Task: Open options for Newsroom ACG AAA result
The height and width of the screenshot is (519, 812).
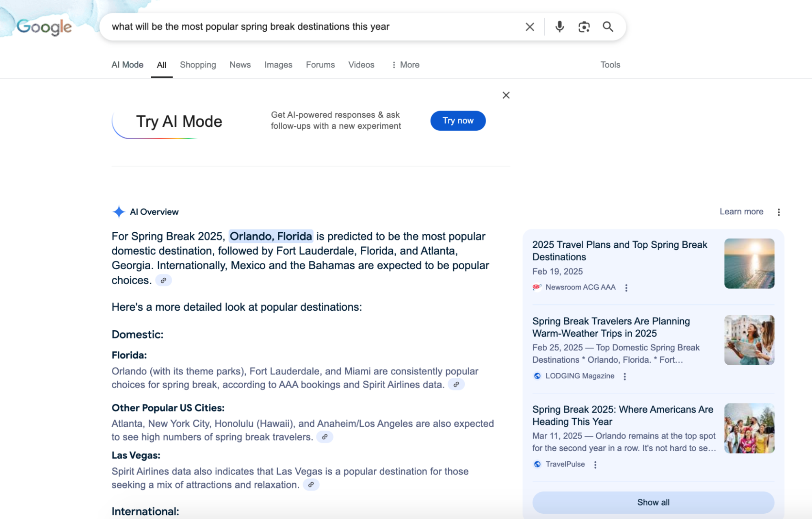Action: tap(626, 288)
